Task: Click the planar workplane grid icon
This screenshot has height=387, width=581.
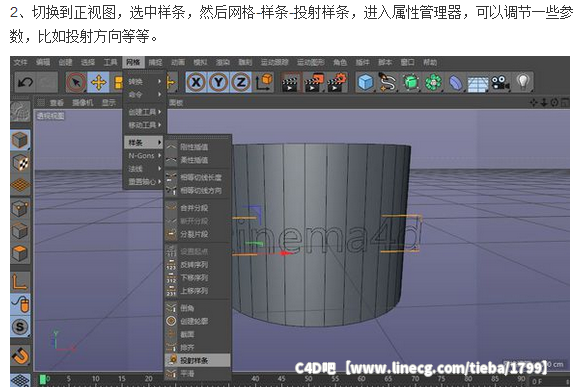Action: tap(20, 381)
